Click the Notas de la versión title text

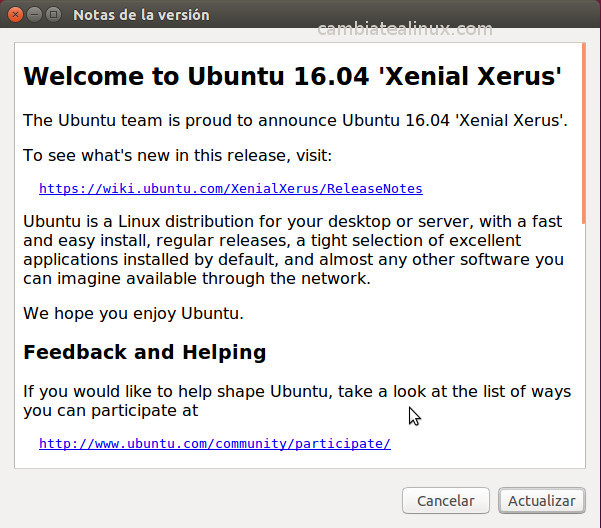141,15
